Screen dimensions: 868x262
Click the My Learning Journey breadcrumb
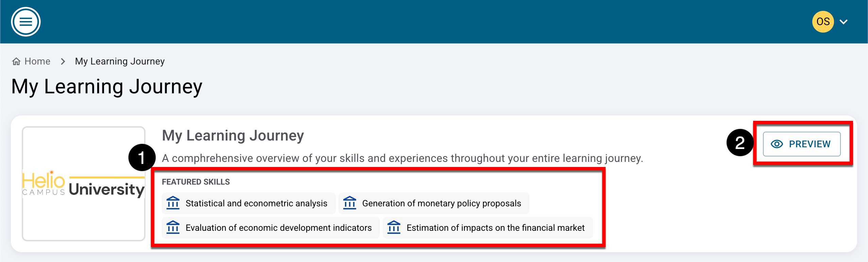click(120, 61)
